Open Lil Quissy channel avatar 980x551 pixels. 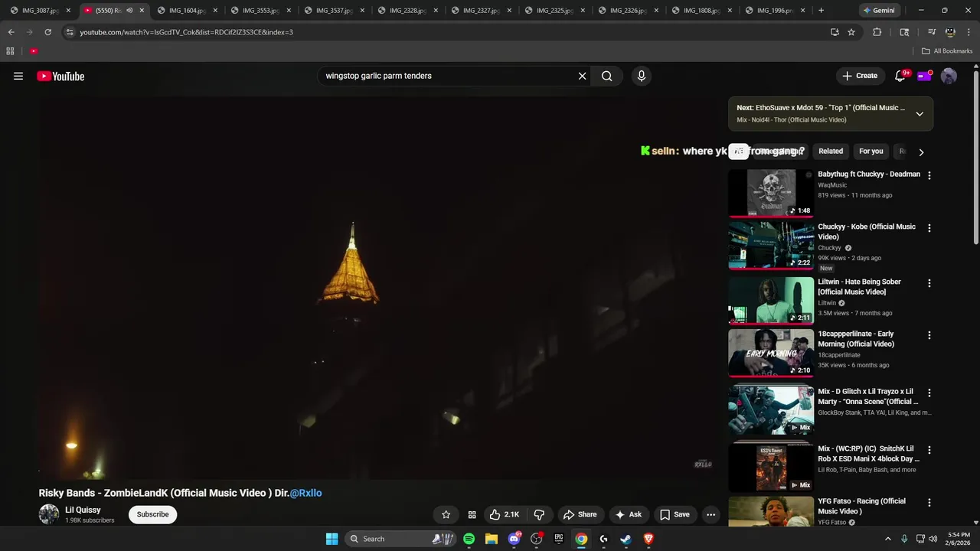tap(49, 514)
